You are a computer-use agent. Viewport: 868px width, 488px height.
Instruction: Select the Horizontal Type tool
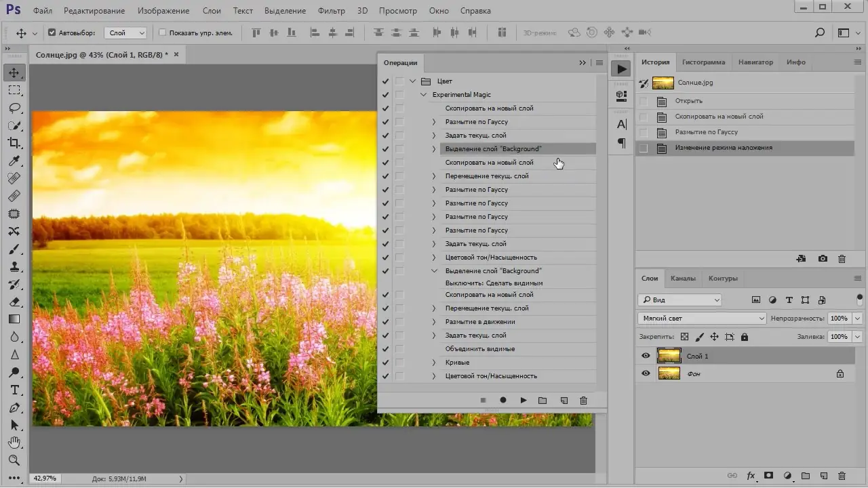point(14,390)
